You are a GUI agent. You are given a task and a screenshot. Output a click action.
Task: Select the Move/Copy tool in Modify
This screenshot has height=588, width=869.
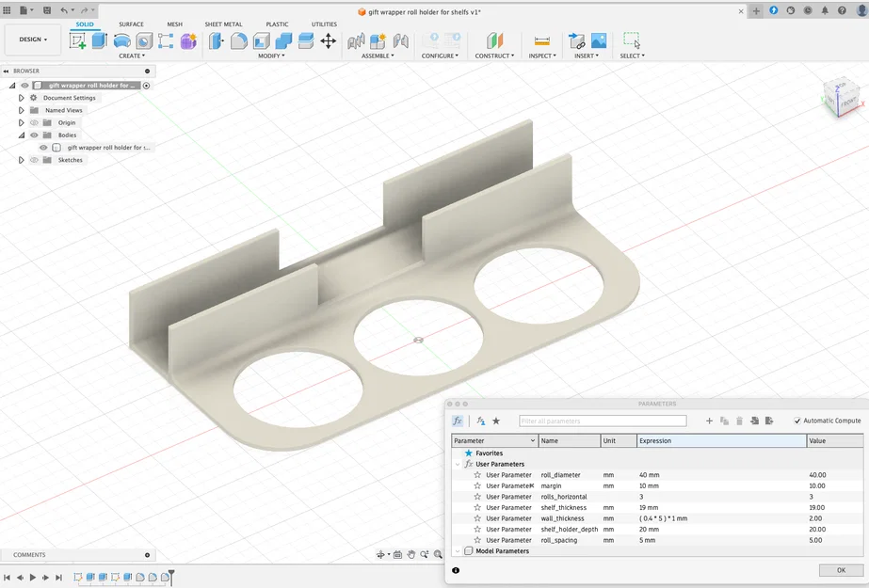click(329, 40)
